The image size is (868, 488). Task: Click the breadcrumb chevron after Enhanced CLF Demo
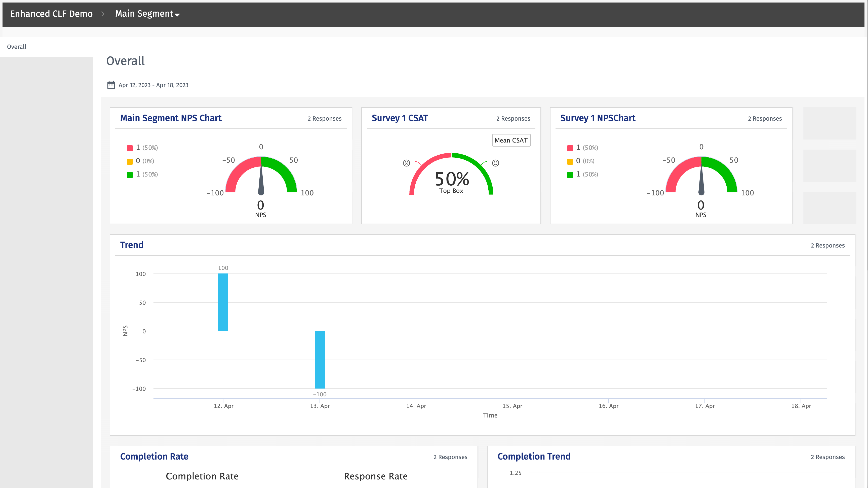pos(103,14)
